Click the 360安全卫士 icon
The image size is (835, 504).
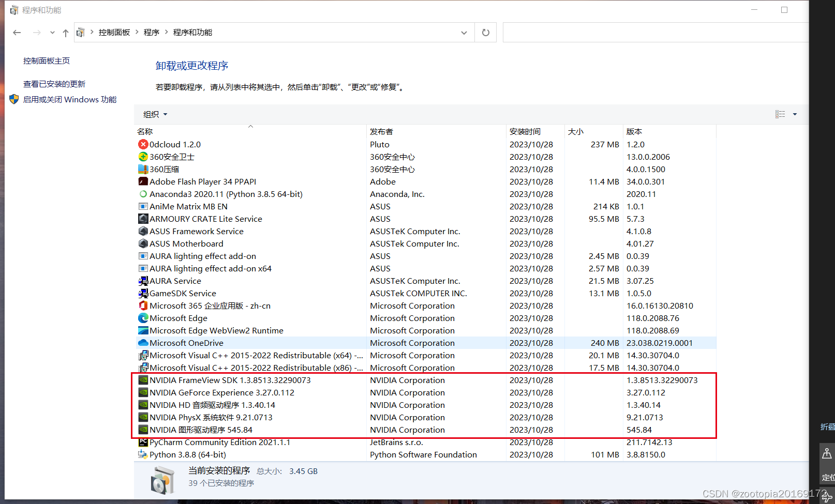143,157
